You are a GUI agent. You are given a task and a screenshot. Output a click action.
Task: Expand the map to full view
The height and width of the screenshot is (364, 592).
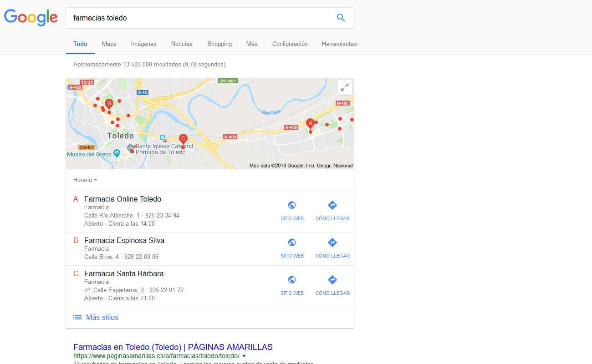(345, 87)
